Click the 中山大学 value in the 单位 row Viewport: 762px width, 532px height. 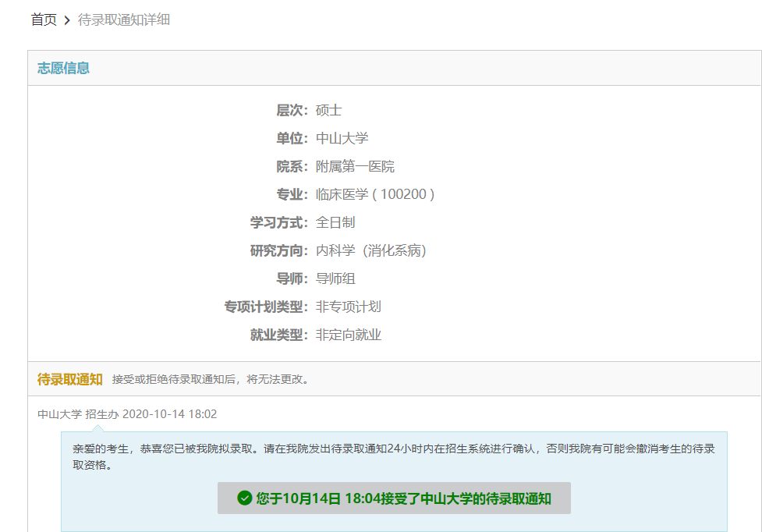342,138
